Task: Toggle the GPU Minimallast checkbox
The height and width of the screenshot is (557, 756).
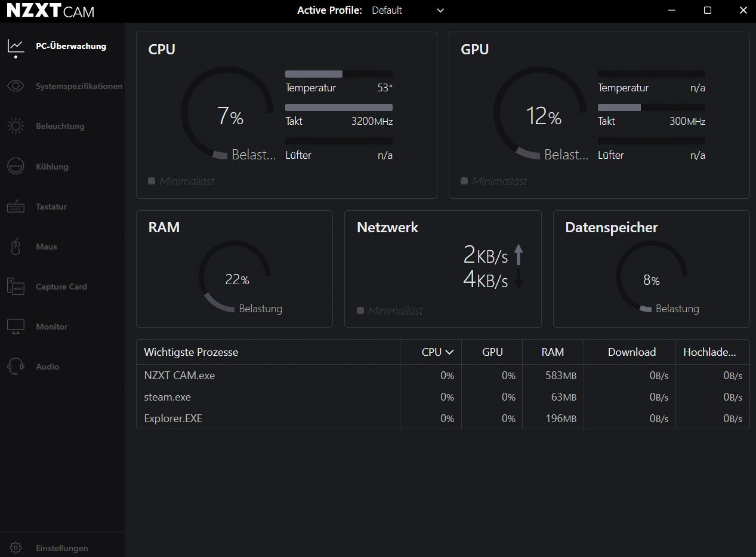Action: click(x=464, y=181)
